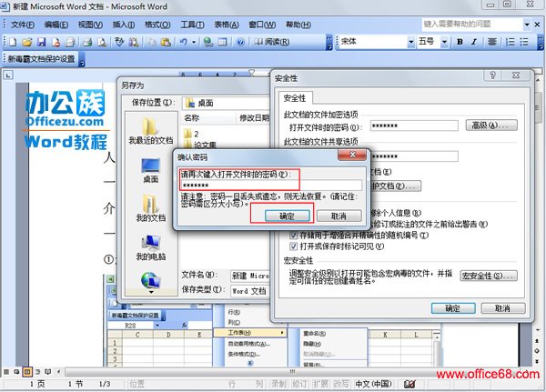The width and height of the screenshot is (546, 392).
Task: Expand the font size dropdown
Action: click(446, 42)
